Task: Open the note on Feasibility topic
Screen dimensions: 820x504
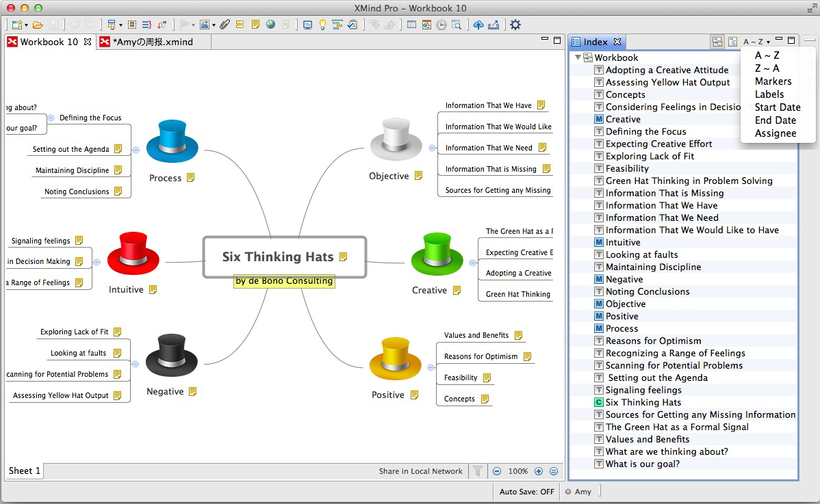Action: pyautogui.click(x=487, y=377)
